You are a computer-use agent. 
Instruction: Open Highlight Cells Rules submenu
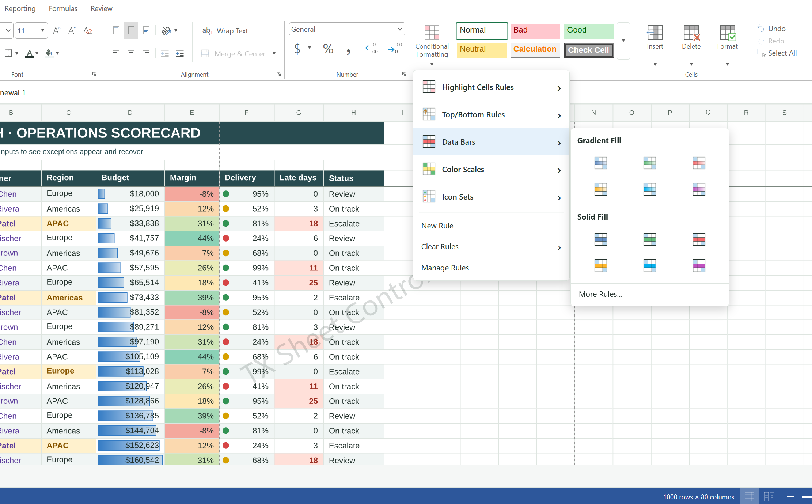click(x=492, y=87)
